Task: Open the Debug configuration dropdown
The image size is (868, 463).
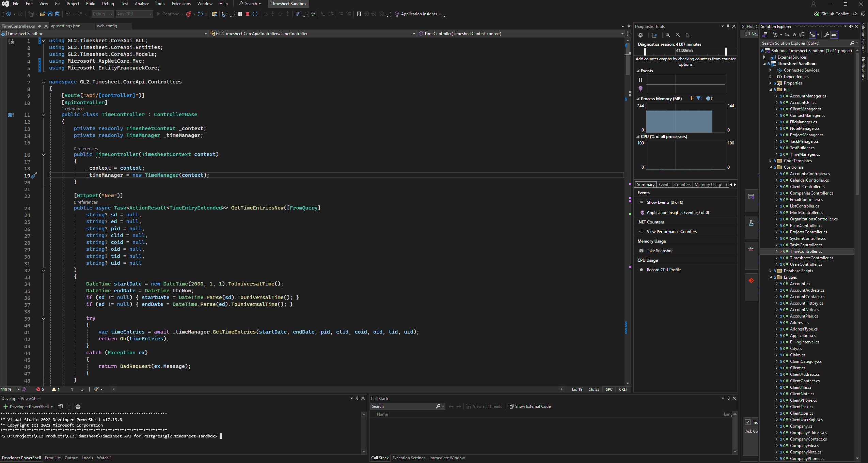Action: (102, 14)
